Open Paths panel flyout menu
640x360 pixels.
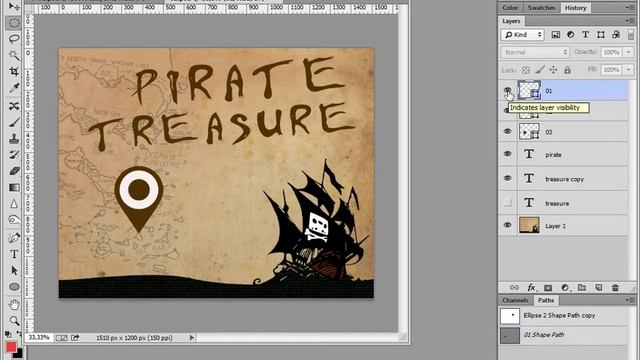click(x=630, y=300)
